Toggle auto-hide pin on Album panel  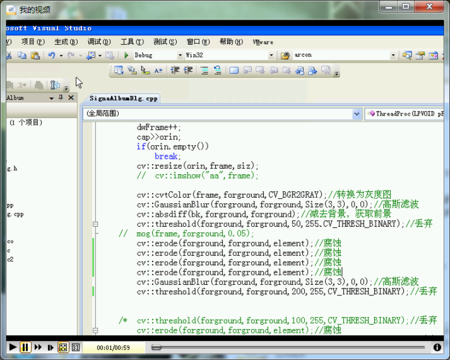click(61, 97)
